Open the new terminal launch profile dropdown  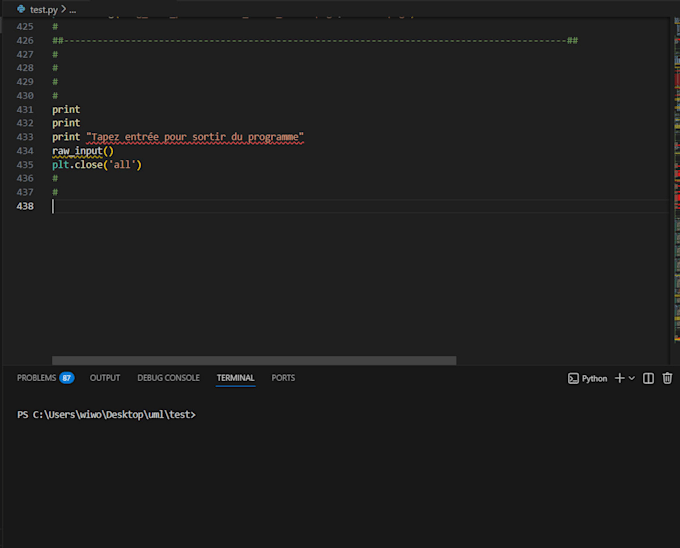pos(632,378)
